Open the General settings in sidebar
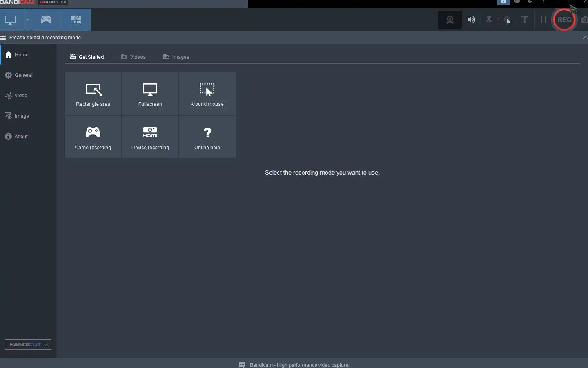The width and height of the screenshot is (588, 368). (28, 75)
